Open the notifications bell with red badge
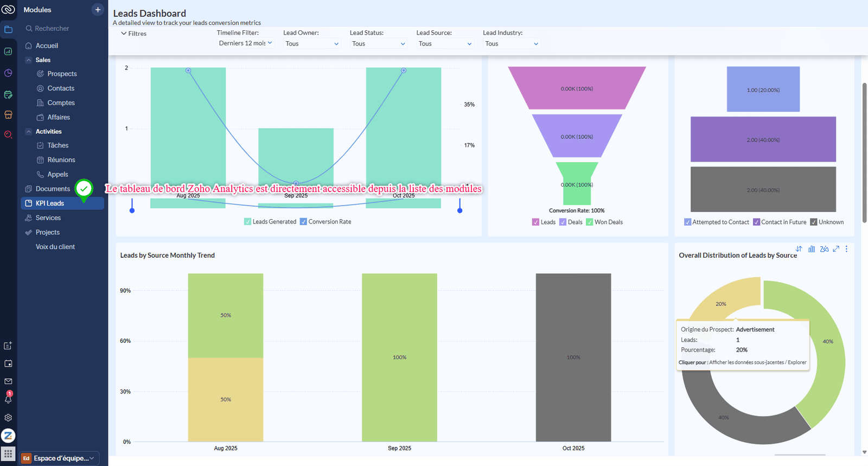The height and width of the screenshot is (466, 868). click(x=8, y=399)
